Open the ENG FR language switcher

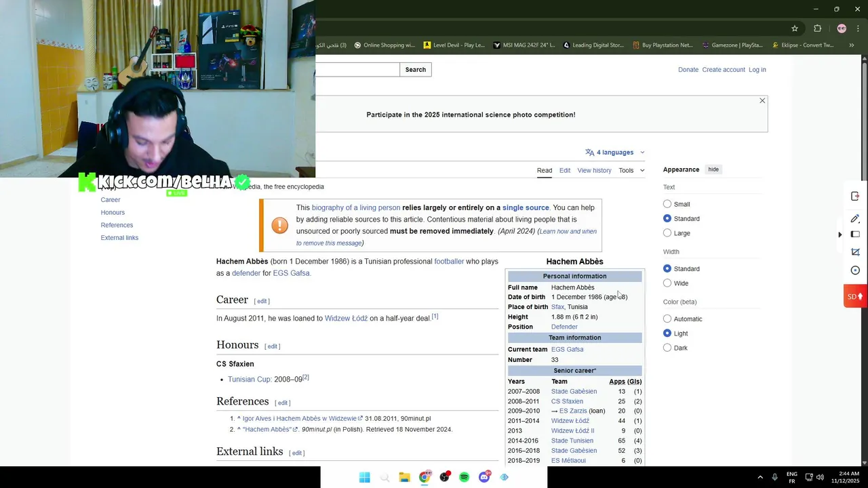click(791, 477)
